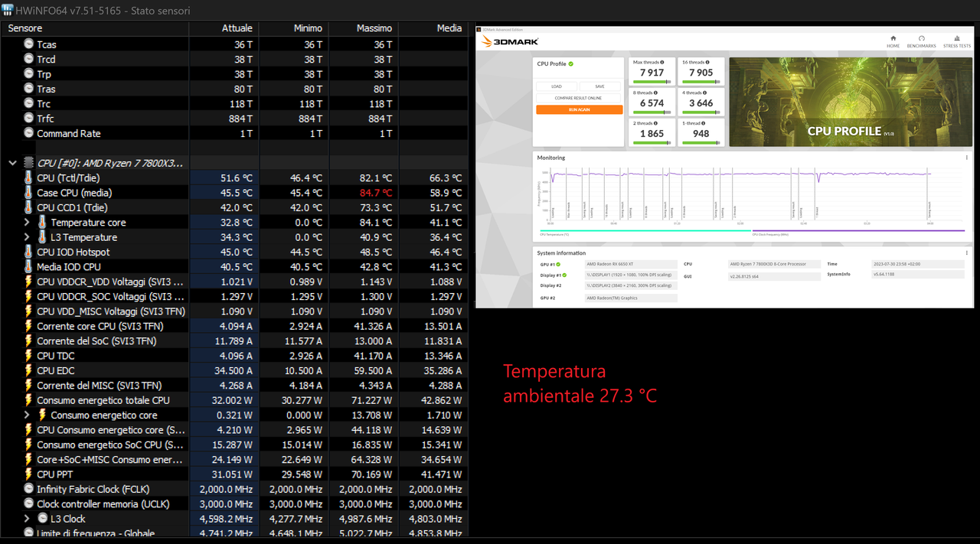
Task: Open the BENCHMARKS tab in 3DMark
Action: pyautogui.click(x=921, y=41)
